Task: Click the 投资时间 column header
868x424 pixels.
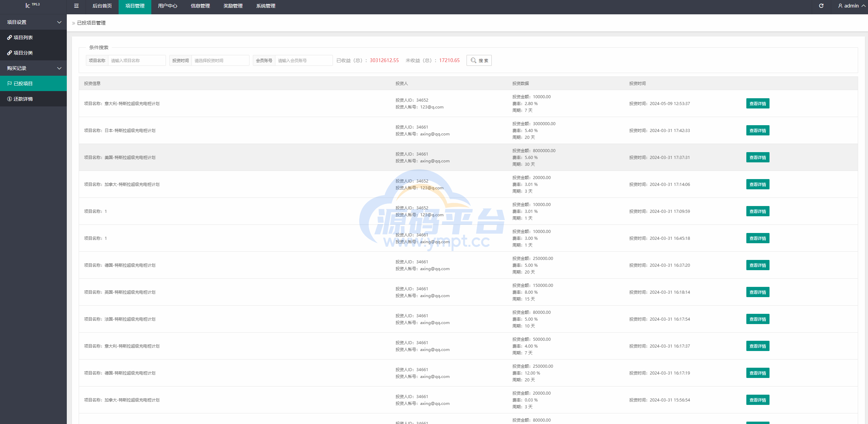Action: click(x=637, y=83)
